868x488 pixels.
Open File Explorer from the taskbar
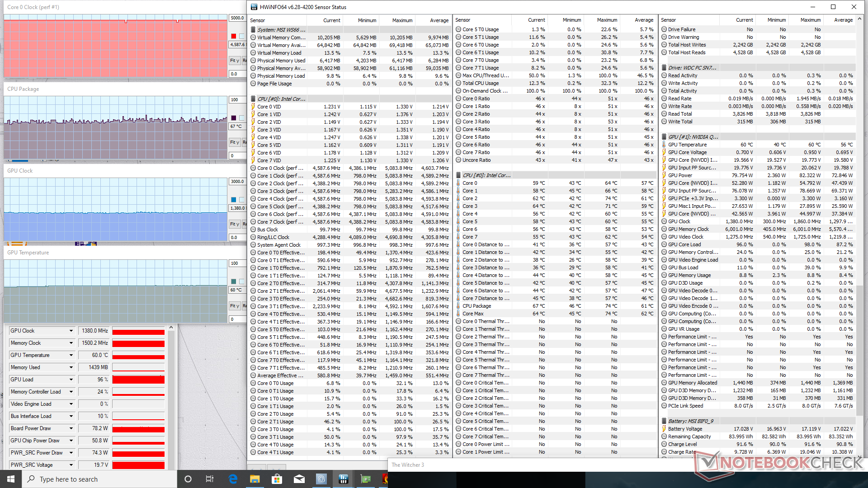255,479
